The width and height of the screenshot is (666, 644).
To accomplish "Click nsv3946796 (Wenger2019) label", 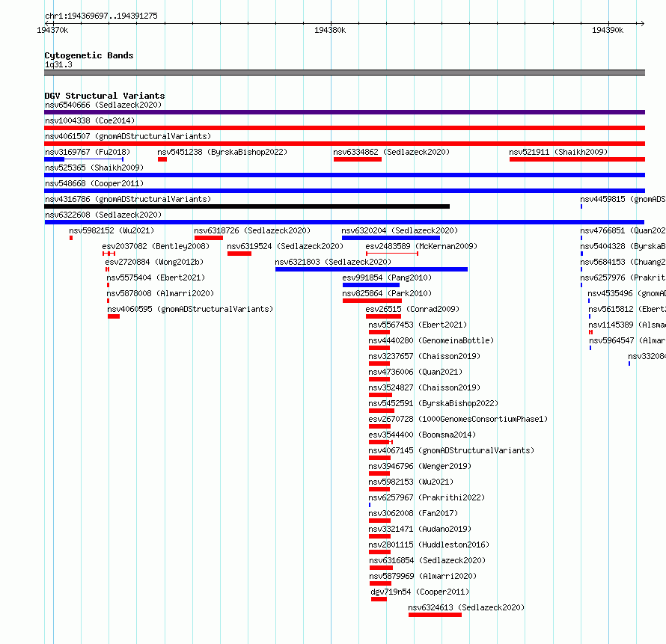I will pos(420,466).
